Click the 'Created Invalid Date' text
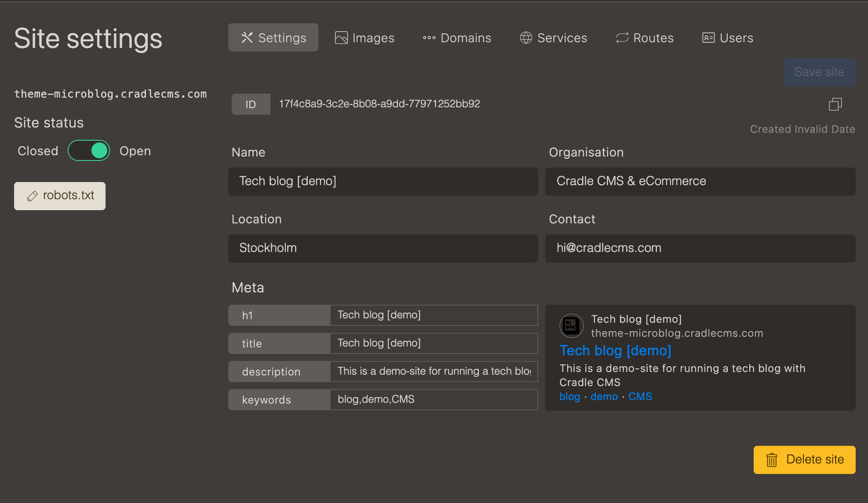 pyautogui.click(x=802, y=129)
